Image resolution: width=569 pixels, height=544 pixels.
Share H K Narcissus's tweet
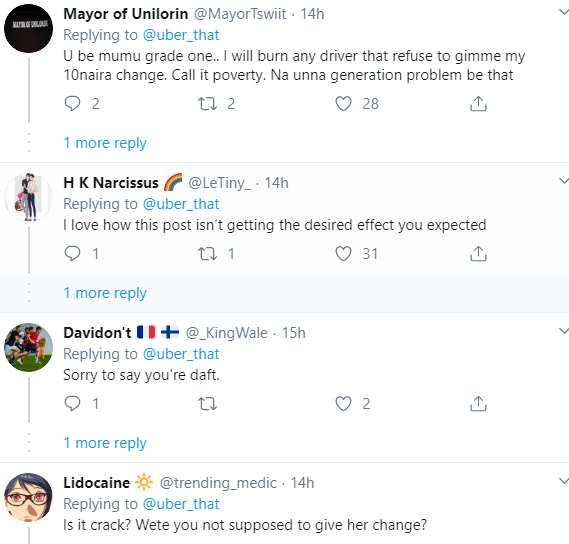click(x=478, y=253)
